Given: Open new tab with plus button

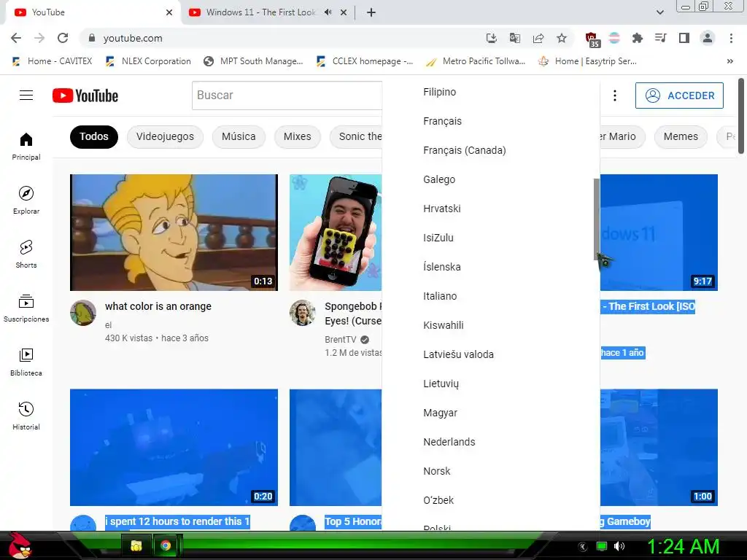Looking at the screenshot, I should click(371, 12).
